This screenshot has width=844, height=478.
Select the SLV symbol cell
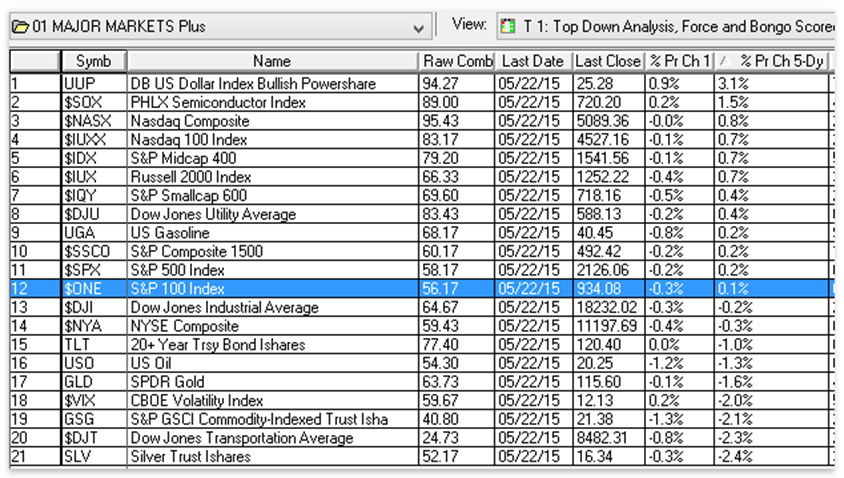(94, 457)
